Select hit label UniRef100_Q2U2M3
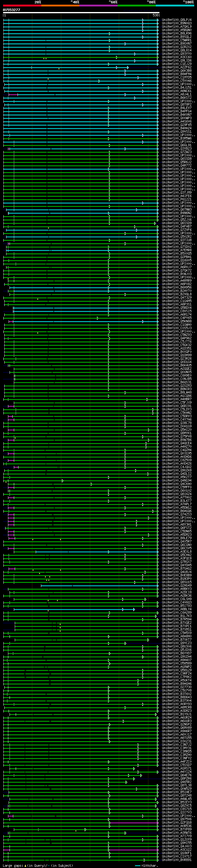This screenshot has width=197, height=868. [x=177, y=386]
